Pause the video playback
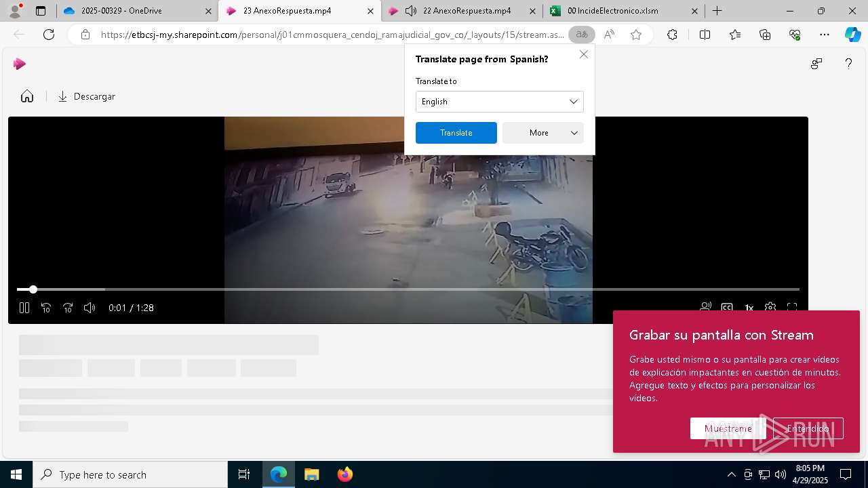The image size is (868, 488). click(24, 308)
